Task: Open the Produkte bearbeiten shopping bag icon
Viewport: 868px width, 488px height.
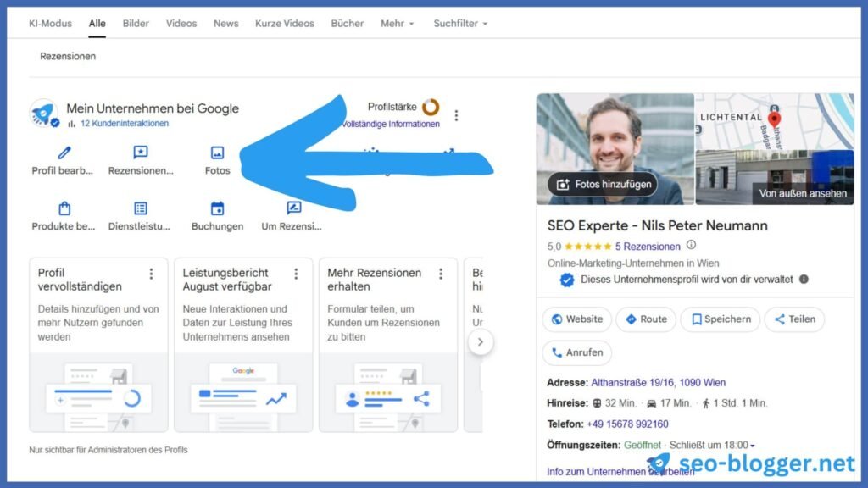Action: 64,208
